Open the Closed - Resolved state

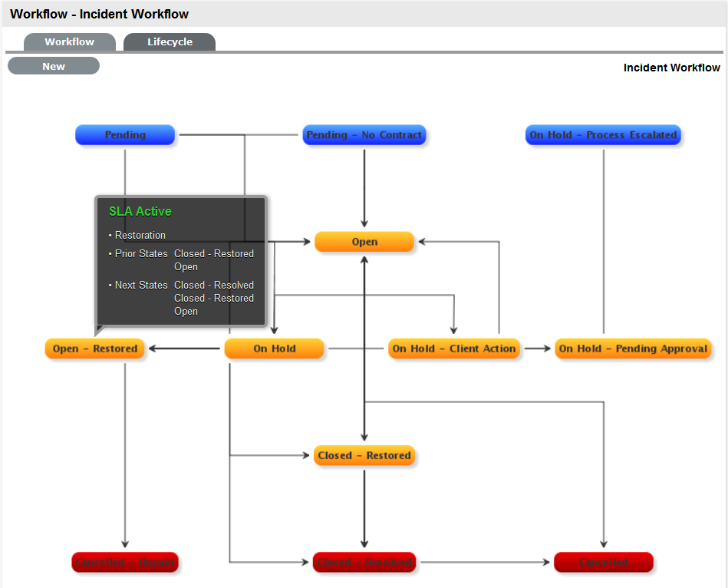[x=364, y=562]
